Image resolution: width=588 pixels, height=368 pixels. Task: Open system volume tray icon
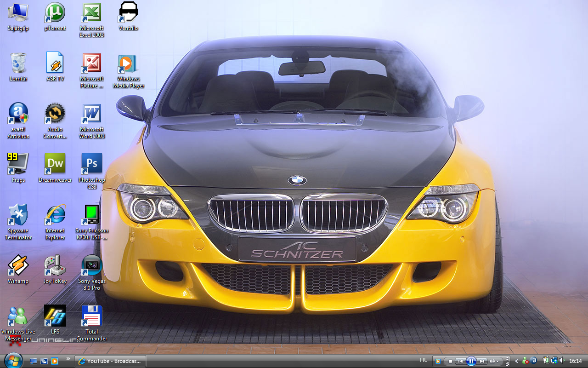(x=562, y=360)
